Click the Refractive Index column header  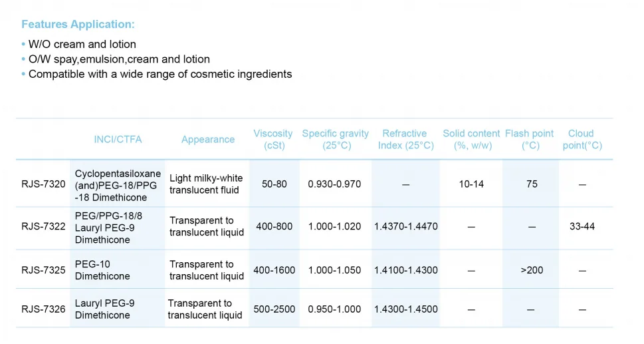406,139
